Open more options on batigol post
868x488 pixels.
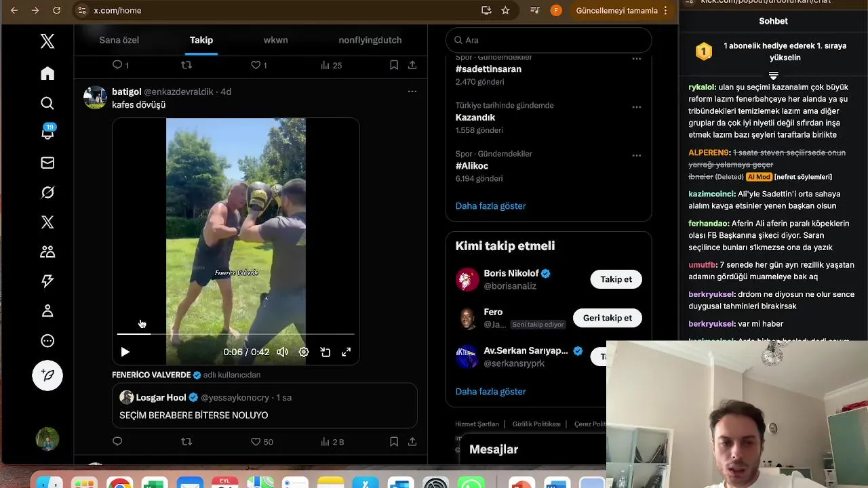412,91
